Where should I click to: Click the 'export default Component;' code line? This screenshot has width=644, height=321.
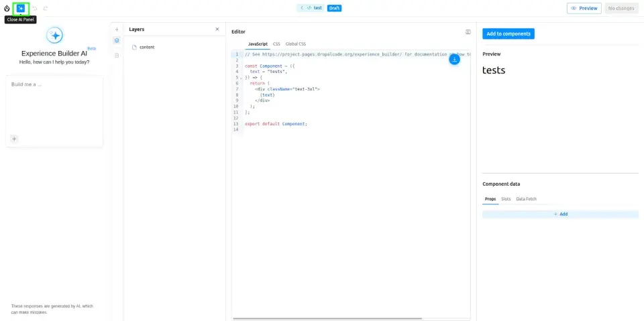[276, 123]
